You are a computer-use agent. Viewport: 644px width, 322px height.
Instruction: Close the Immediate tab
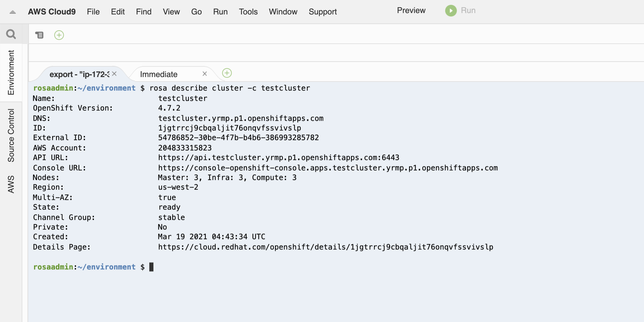pyautogui.click(x=205, y=74)
